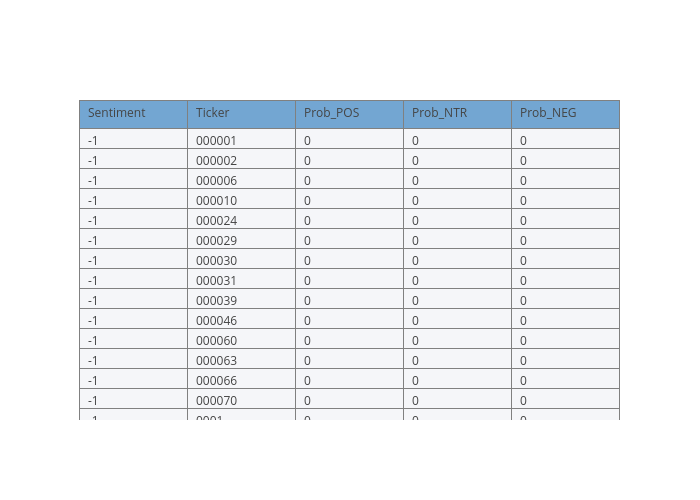This screenshot has height=500, width=700.
Task: Click ticker cell 000039
Action: click(216, 301)
